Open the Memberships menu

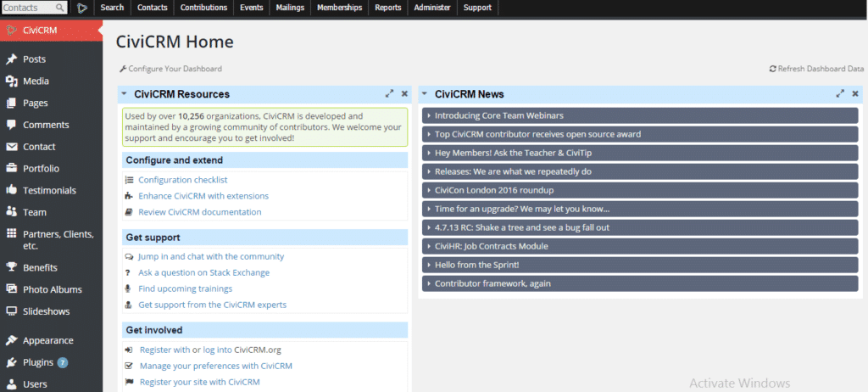pyautogui.click(x=340, y=8)
